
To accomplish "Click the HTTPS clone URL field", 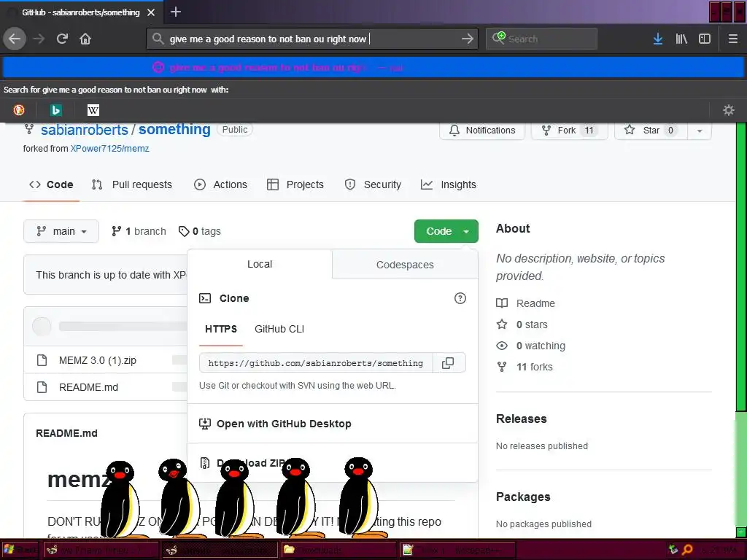I will tap(316, 363).
